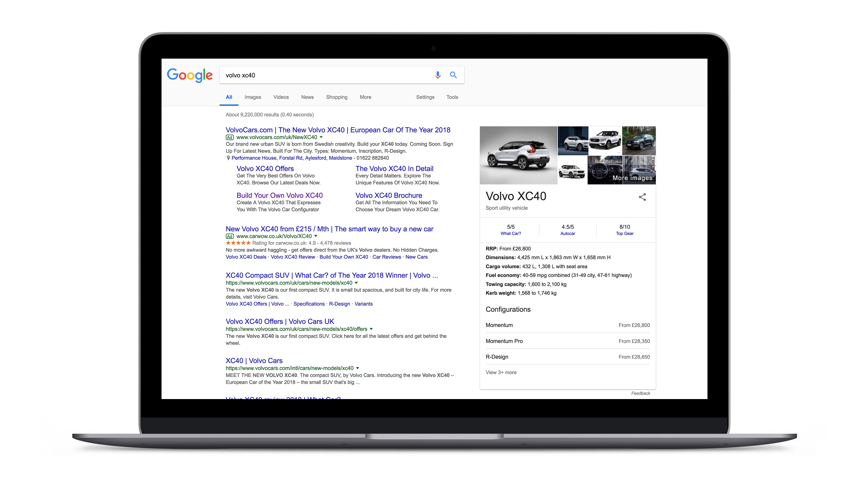The image size is (868, 490).
Task: Open the large silver XC40 main image
Action: tap(518, 155)
